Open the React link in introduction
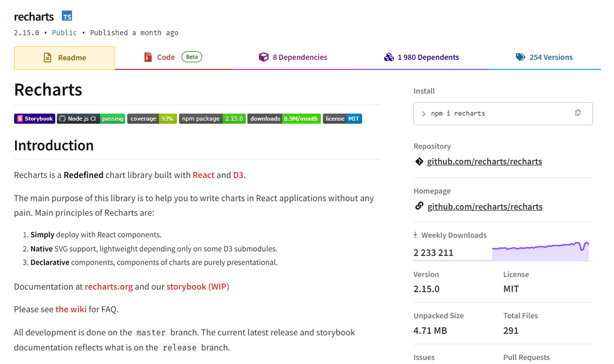This screenshot has width=614, height=364. pos(204,175)
